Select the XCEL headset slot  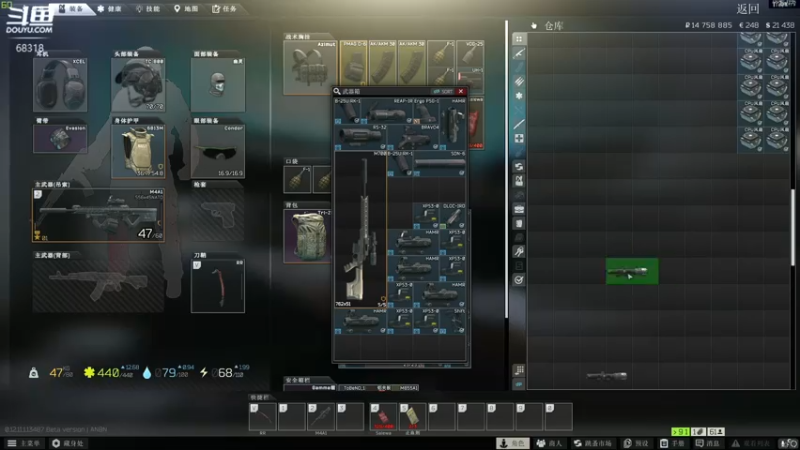pos(60,85)
